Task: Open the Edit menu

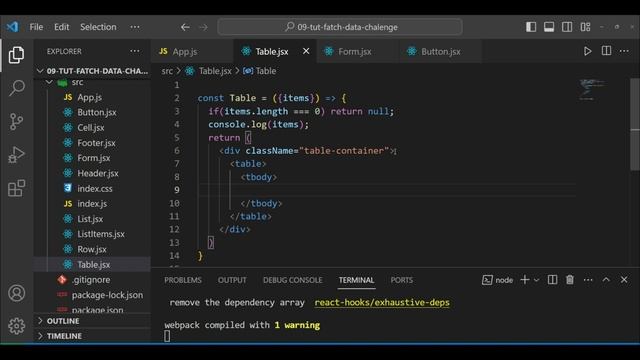Action: 62,27
